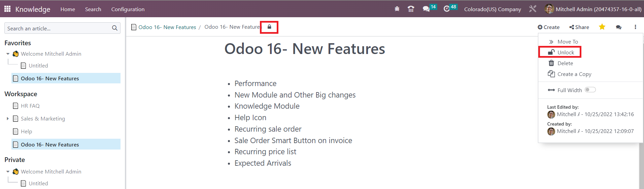Screen dimensions: 644x189
Task: Open the apps grid menu icon
Action: point(7,9)
